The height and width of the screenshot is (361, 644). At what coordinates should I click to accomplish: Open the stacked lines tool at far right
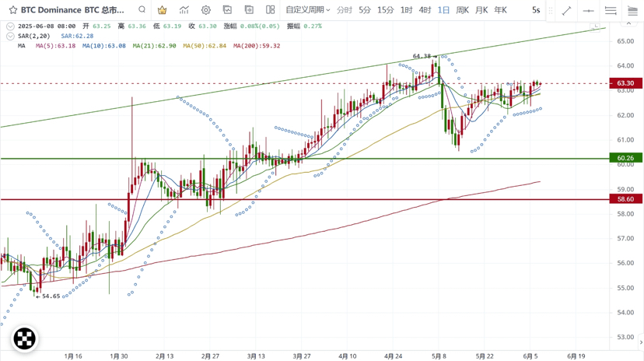coord(633,11)
